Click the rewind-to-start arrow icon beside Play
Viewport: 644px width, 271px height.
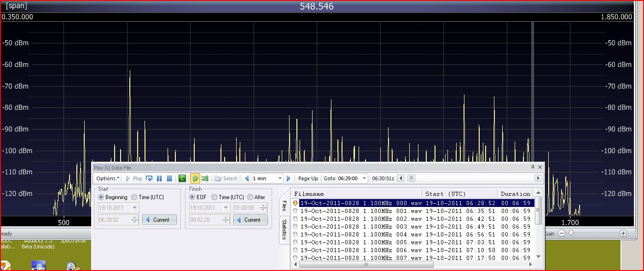tap(149, 178)
